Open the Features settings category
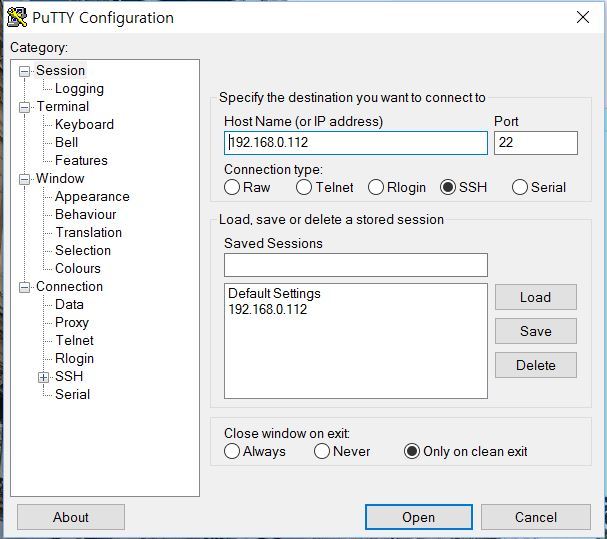Screen dimensions: 607x539 pos(81,160)
